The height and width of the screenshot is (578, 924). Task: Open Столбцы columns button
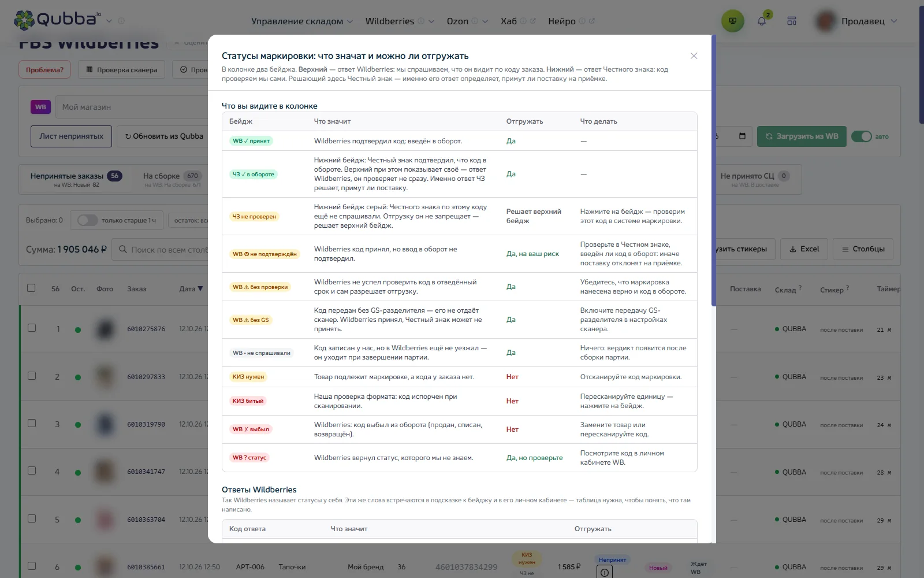[x=863, y=249]
